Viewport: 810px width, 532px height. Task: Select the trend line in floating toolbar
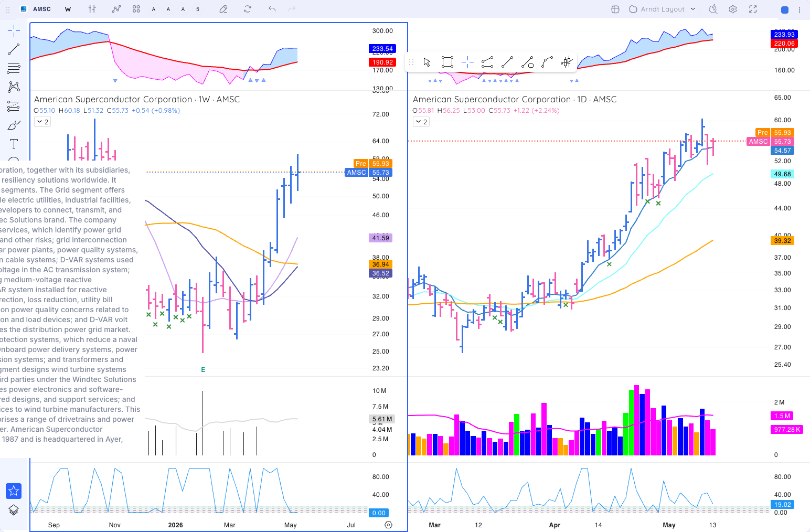coord(507,62)
